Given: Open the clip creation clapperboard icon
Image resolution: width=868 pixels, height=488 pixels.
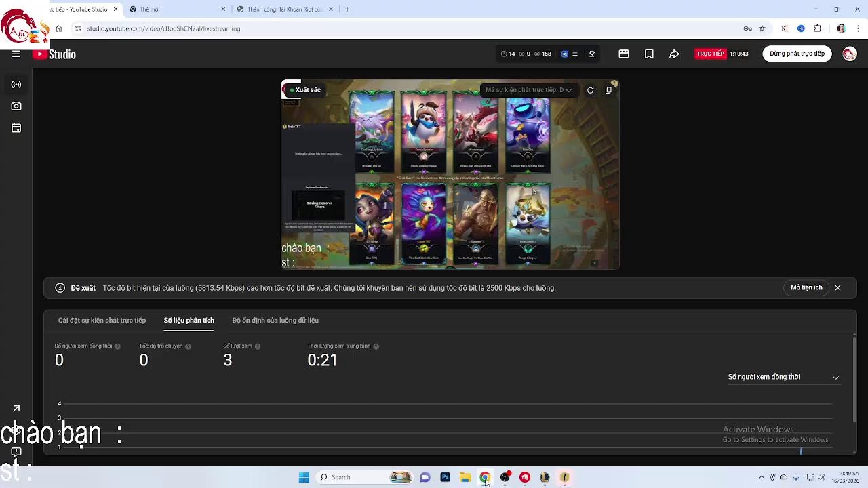Looking at the screenshot, I should pyautogui.click(x=624, y=54).
